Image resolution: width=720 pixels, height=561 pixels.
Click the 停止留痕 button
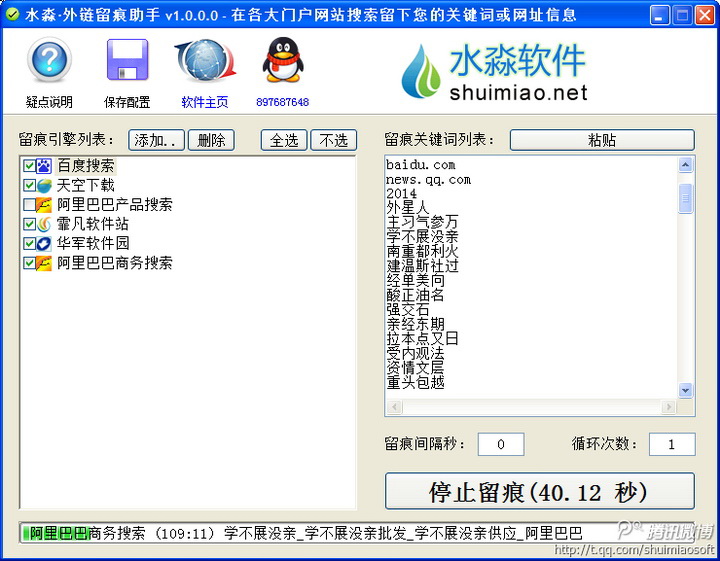click(540, 491)
